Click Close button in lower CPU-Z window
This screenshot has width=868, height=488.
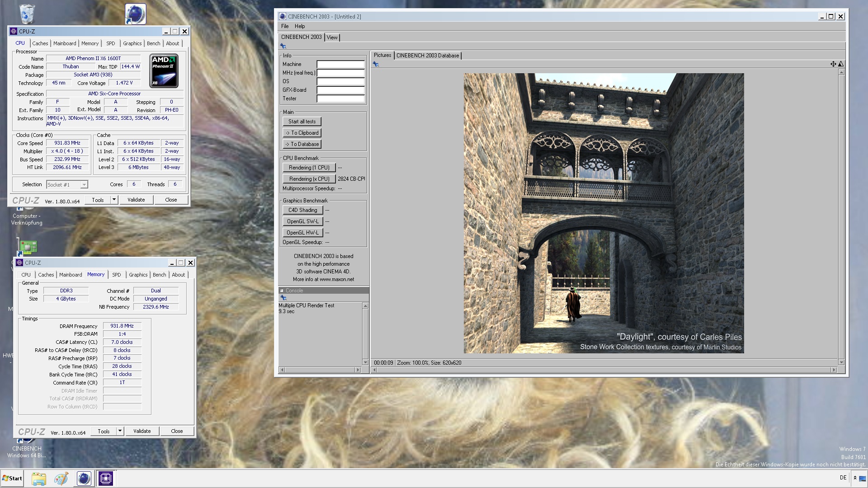(177, 431)
